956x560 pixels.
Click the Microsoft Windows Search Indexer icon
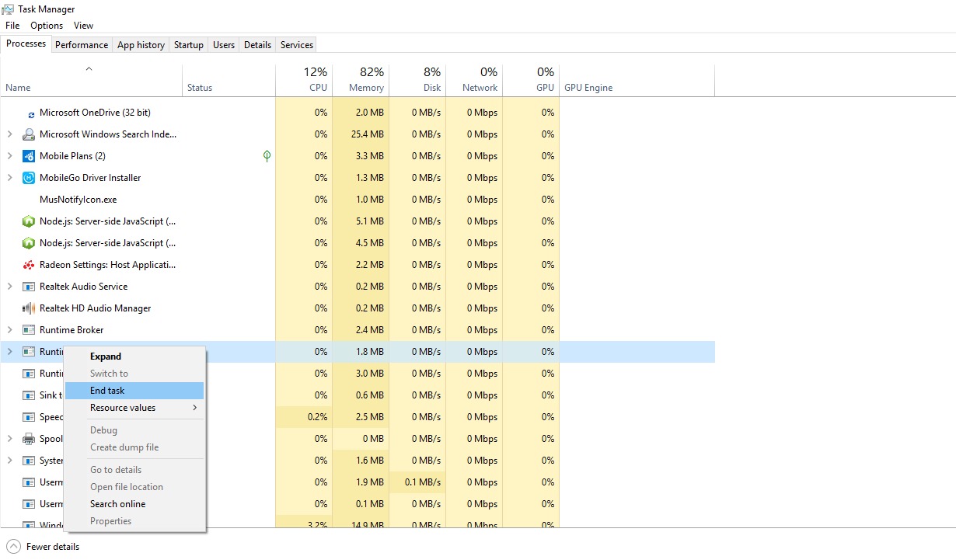coord(29,134)
